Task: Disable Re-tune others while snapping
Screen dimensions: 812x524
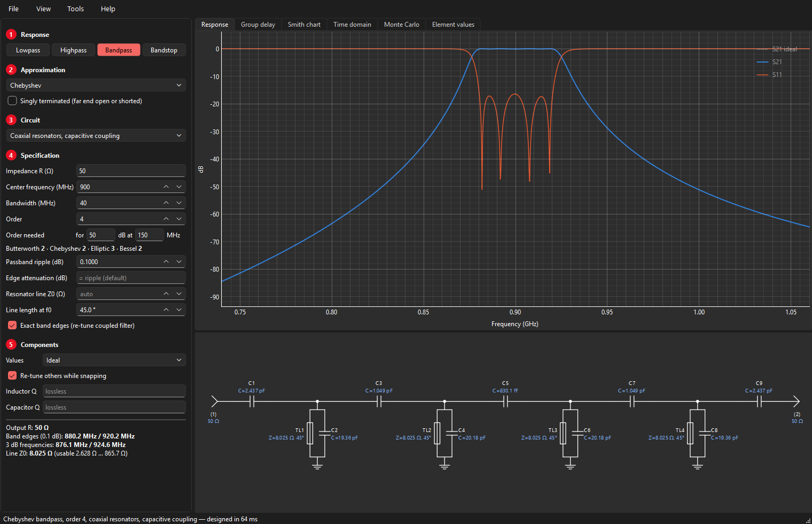Action: (x=12, y=375)
